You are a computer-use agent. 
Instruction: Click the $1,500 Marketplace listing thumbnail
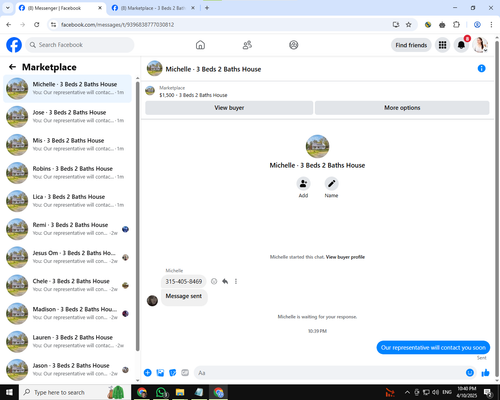(150, 91)
